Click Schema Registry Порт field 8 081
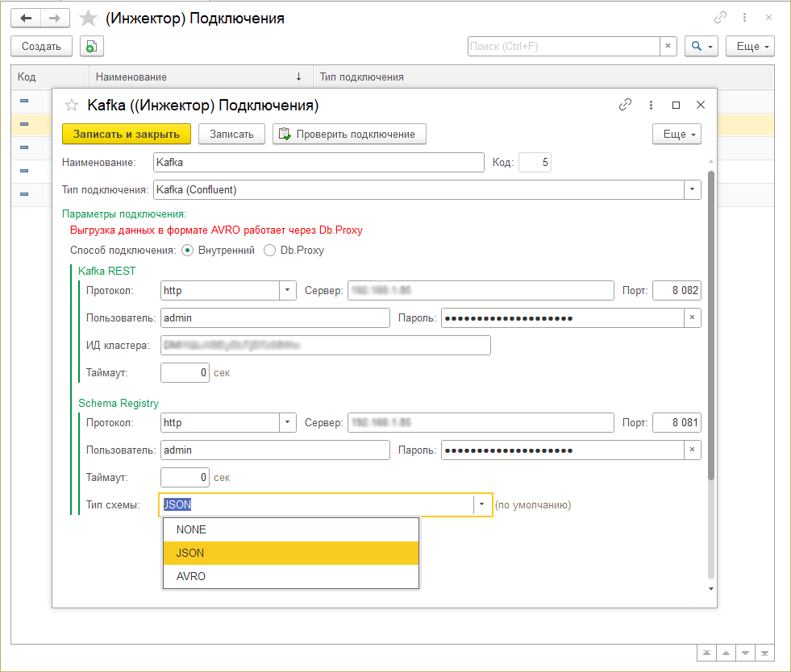The height and width of the screenshot is (672, 791). click(x=677, y=422)
